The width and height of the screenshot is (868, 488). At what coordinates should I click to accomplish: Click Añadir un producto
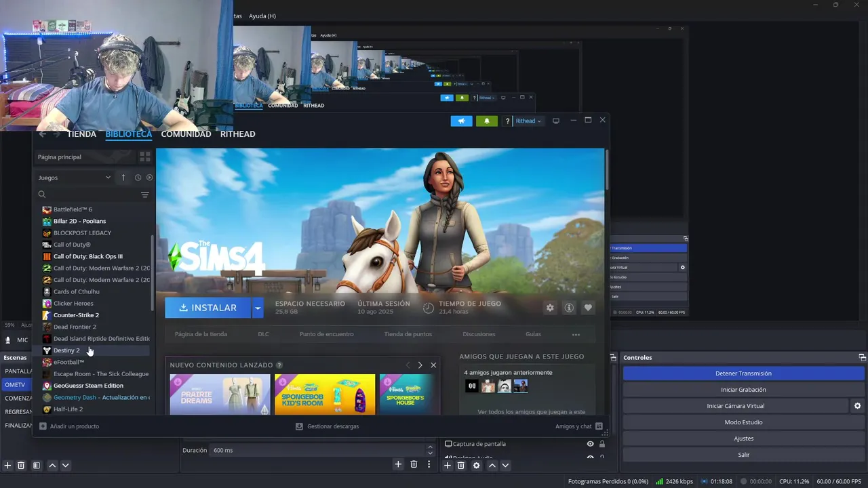click(x=69, y=426)
